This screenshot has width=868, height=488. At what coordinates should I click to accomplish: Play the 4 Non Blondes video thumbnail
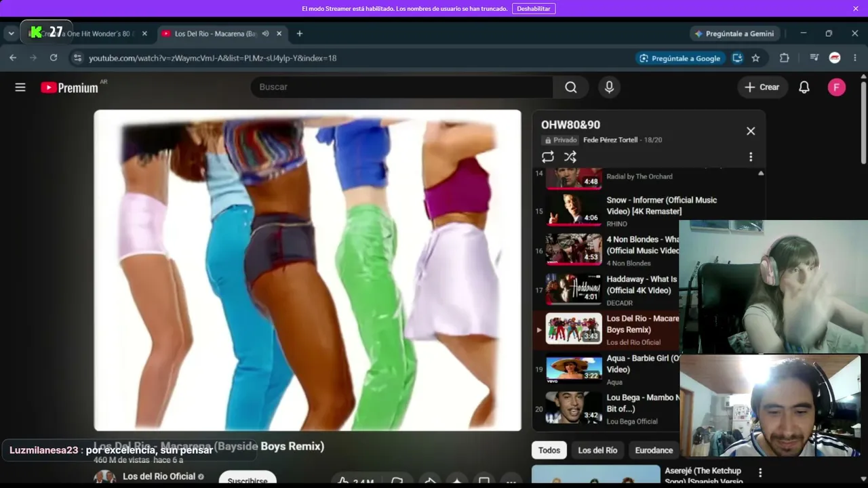tap(574, 250)
